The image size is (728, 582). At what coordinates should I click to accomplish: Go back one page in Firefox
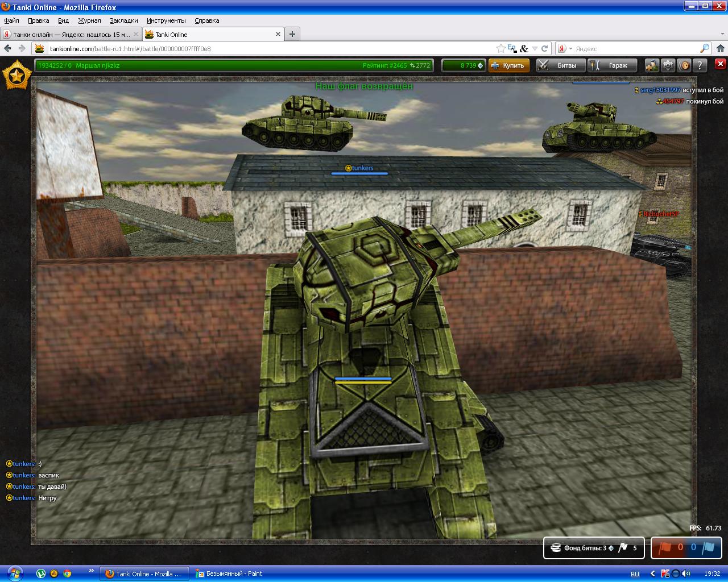coord(8,48)
